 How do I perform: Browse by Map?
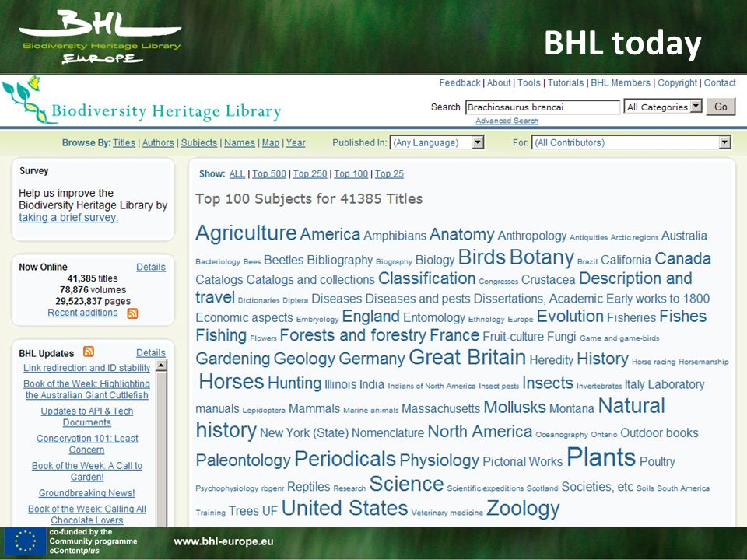coord(271,143)
